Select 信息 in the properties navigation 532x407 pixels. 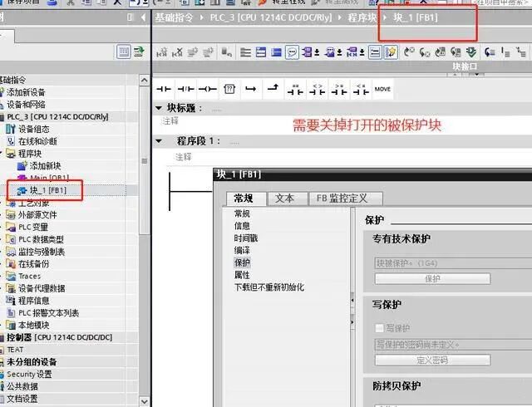click(242, 226)
